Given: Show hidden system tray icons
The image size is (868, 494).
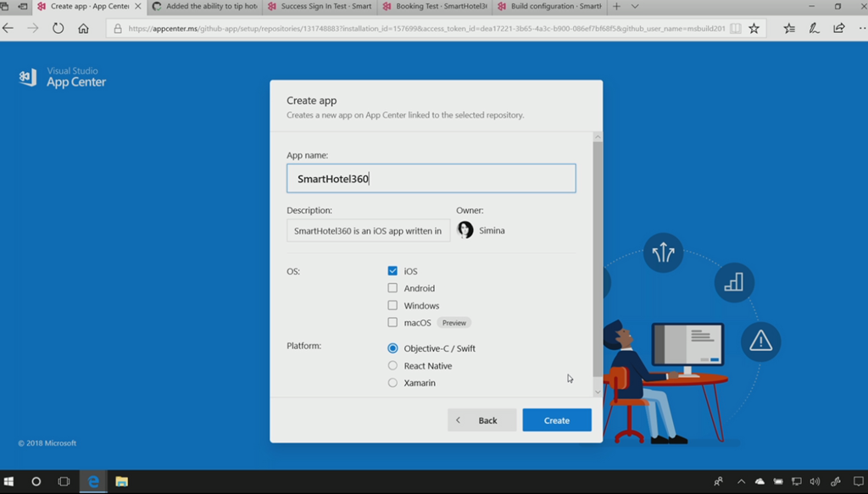Looking at the screenshot, I should [740, 481].
